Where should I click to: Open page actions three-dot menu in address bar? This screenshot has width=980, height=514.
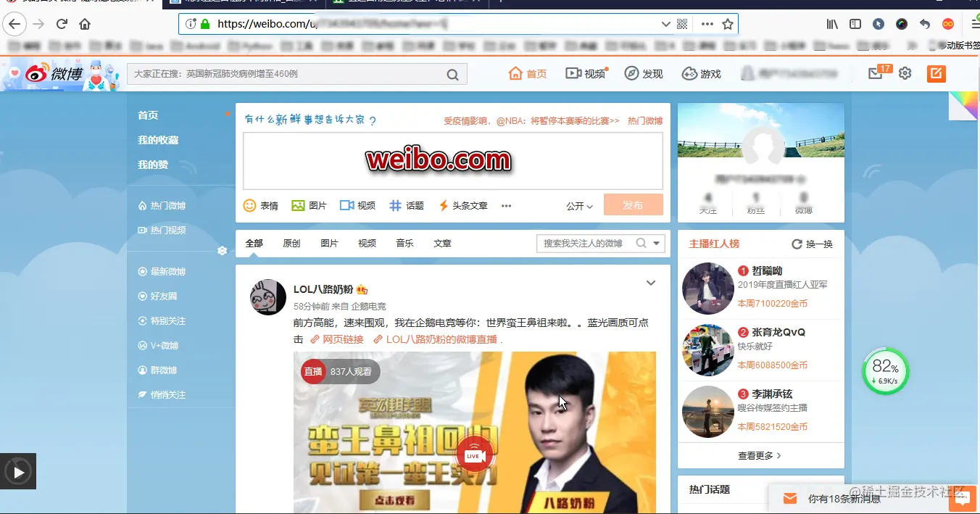(707, 24)
